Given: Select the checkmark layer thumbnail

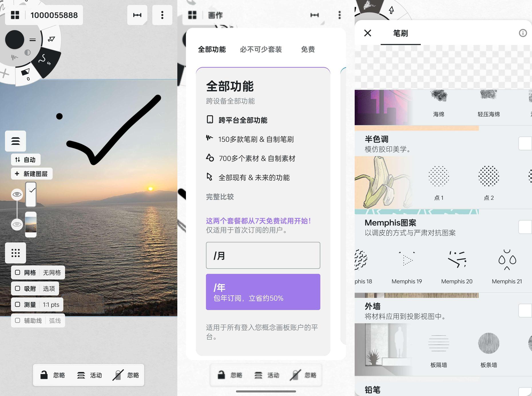Looking at the screenshot, I should coord(31,194).
